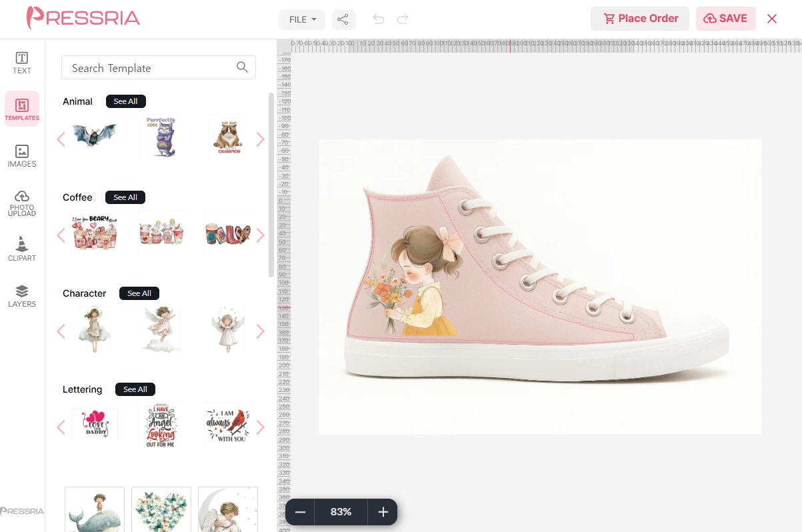
Task: Show previous Lettering templates
Action: coord(61,427)
